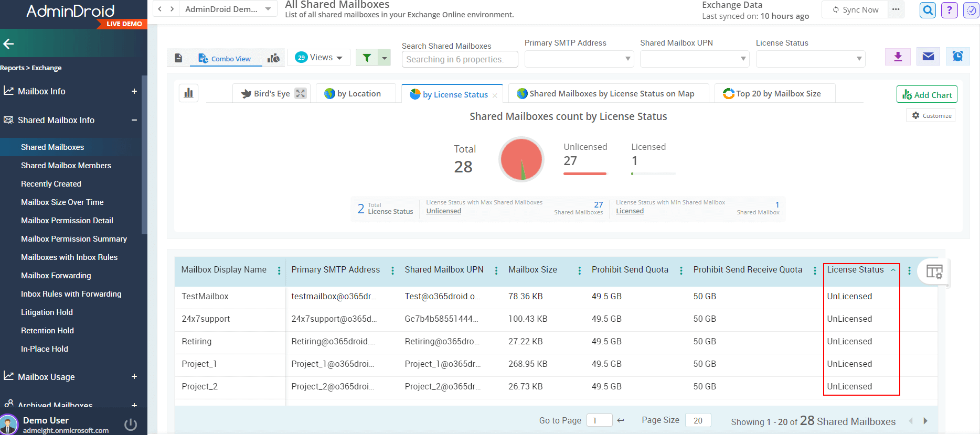The height and width of the screenshot is (435, 980).
Task: Click the Sync Now button
Action: (x=855, y=10)
